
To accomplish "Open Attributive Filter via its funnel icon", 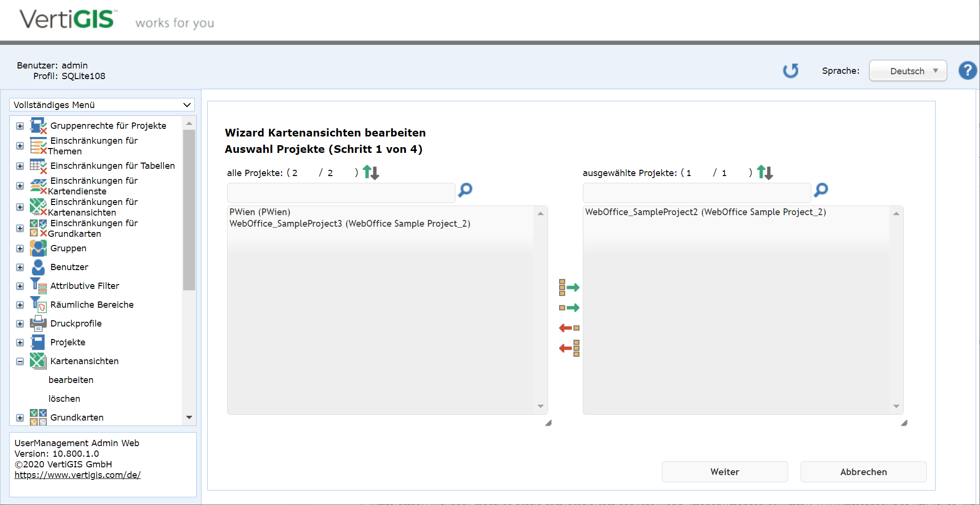I will tap(38, 286).
